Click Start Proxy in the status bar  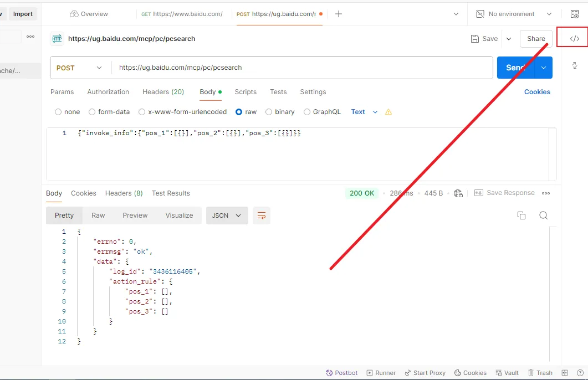pyautogui.click(x=425, y=373)
